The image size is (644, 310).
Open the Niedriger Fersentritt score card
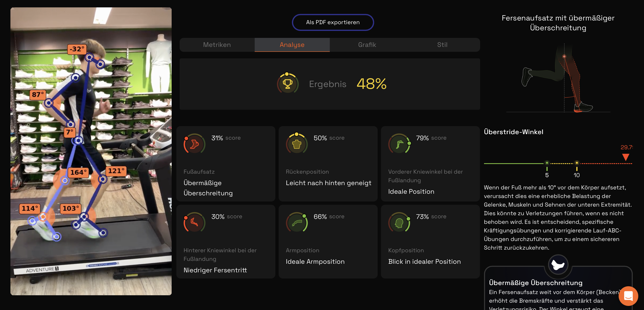coord(225,242)
